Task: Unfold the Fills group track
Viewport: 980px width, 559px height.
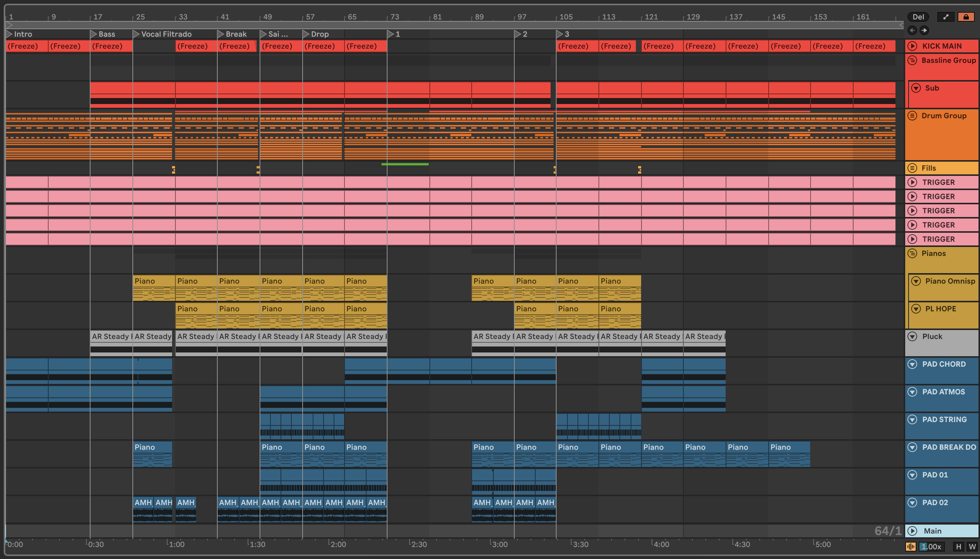Action: coord(912,168)
